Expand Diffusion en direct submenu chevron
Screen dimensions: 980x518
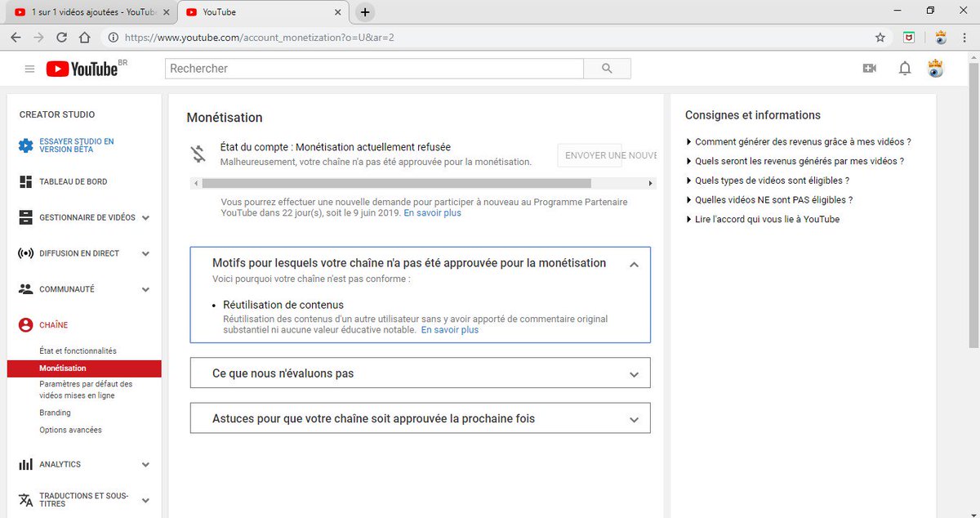point(145,253)
